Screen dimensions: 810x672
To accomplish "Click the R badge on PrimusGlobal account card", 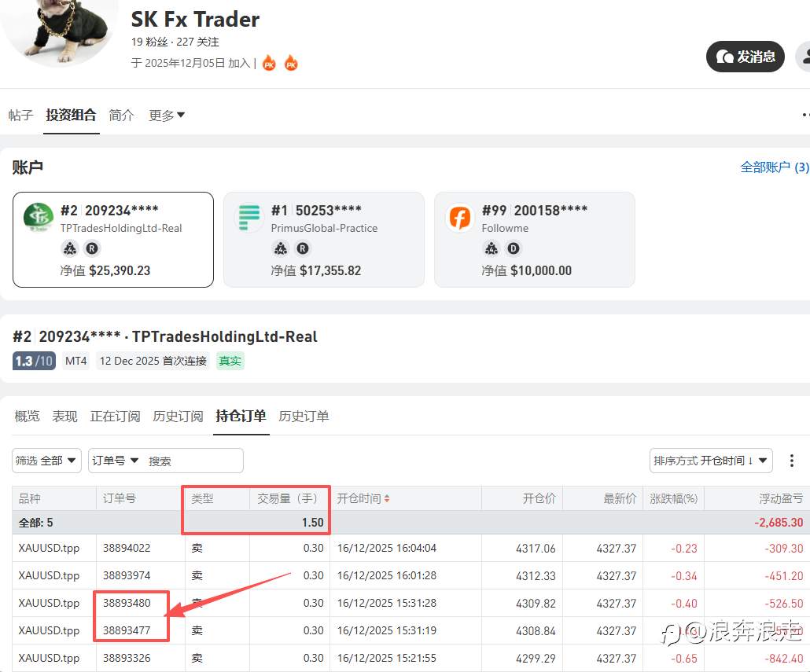I will (303, 249).
